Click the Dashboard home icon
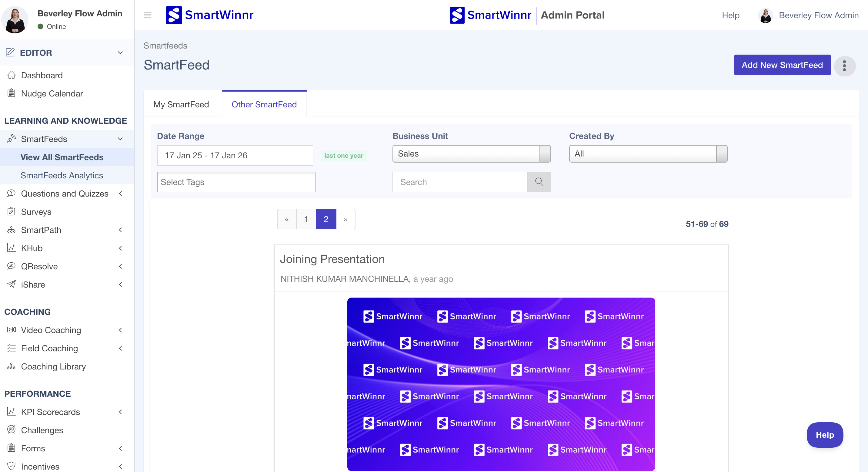Viewport: 868px width, 472px height. [x=12, y=75]
